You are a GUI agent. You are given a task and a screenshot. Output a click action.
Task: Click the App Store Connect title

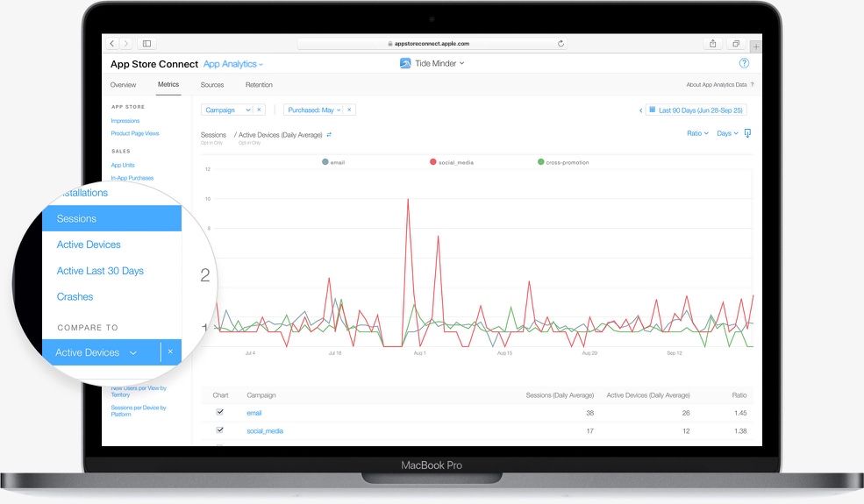(x=154, y=64)
